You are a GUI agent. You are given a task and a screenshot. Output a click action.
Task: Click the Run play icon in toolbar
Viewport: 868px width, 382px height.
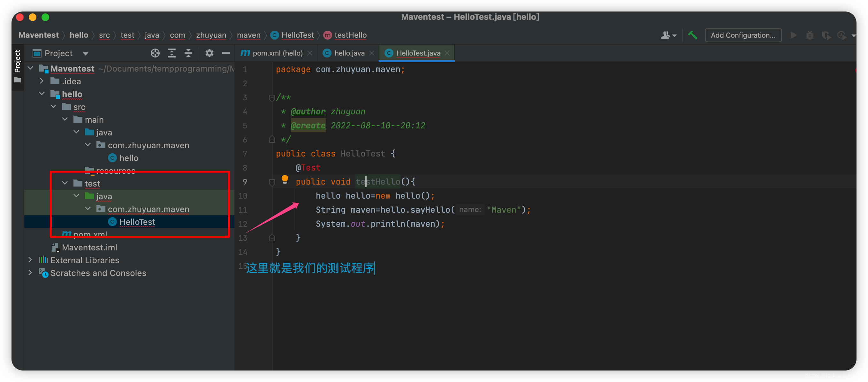click(x=794, y=35)
